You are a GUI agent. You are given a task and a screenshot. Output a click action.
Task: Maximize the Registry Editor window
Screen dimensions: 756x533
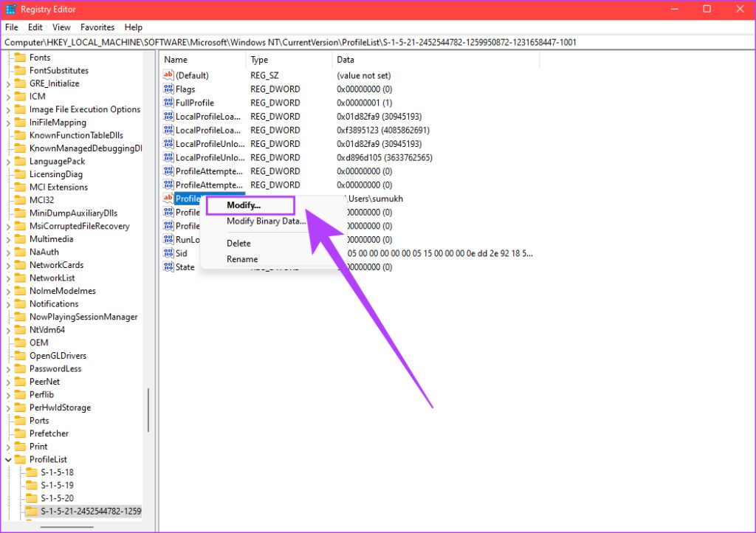tap(707, 9)
